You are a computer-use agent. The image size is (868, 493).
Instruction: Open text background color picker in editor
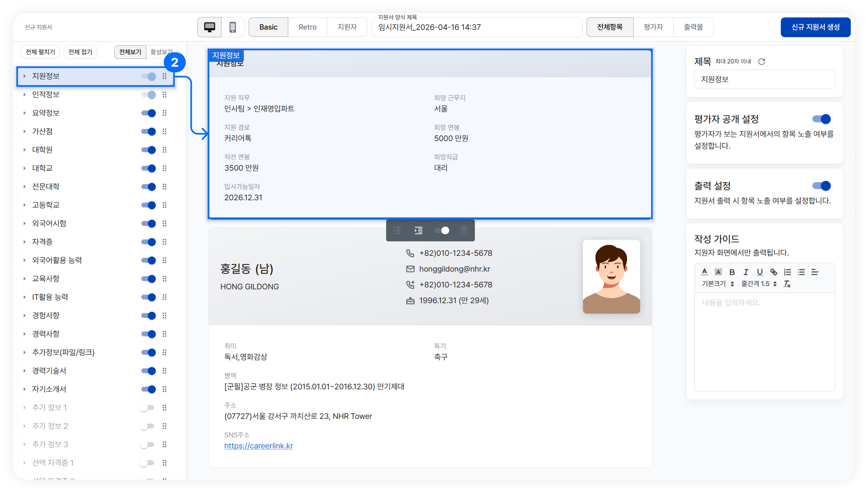(x=718, y=272)
